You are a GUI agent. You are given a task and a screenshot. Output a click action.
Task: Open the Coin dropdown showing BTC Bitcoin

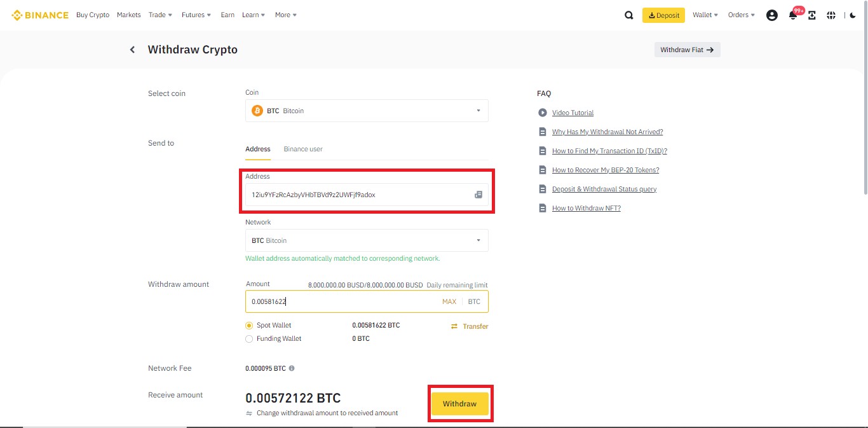point(367,111)
